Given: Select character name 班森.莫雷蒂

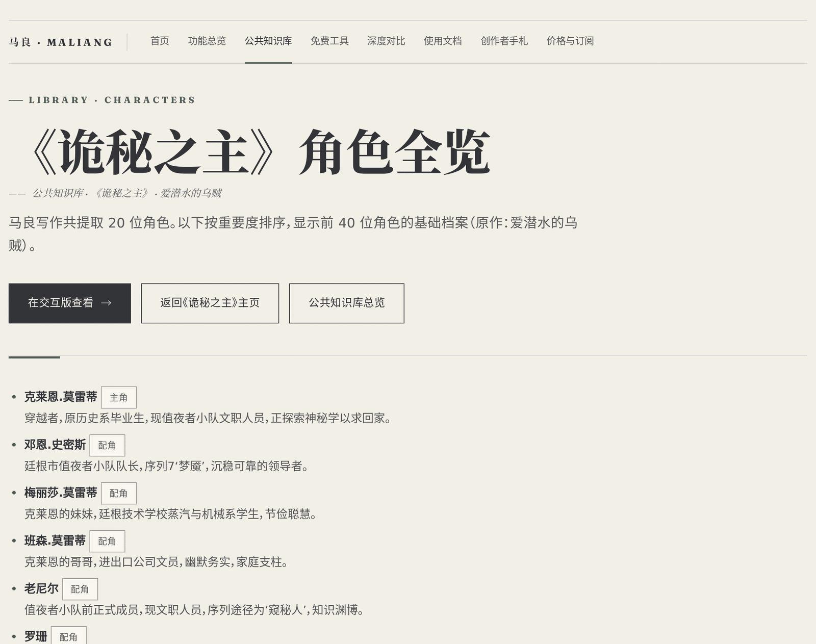Looking at the screenshot, I should pos(55,540).
